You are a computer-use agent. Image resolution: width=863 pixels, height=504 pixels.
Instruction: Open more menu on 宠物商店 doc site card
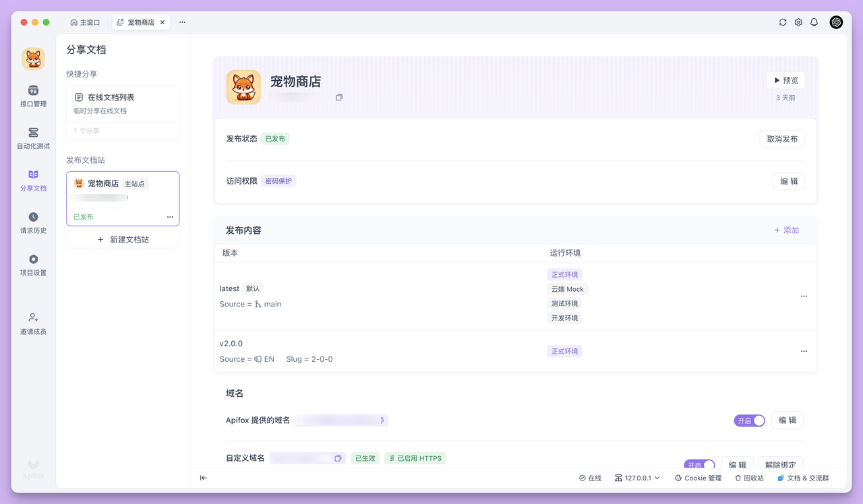point(170,217)
